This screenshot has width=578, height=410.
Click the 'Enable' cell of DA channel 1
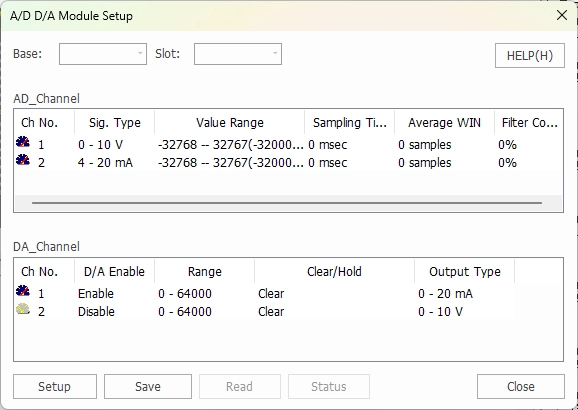(x=96, y=293)
